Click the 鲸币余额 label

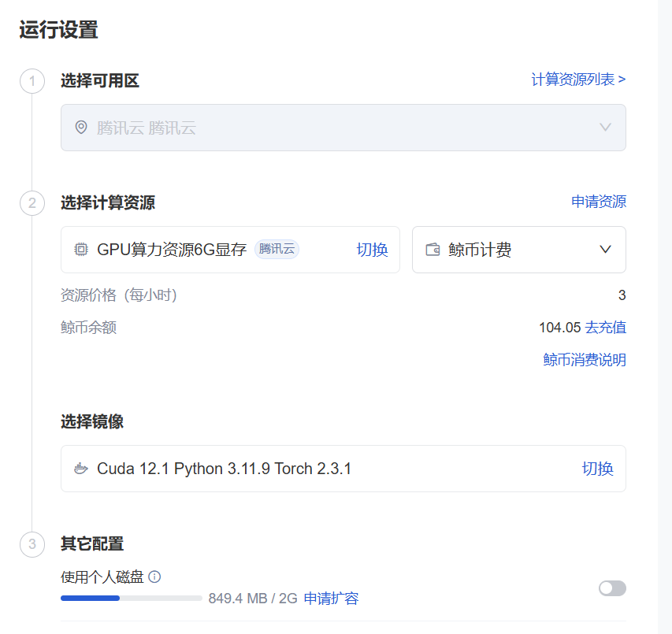(x=89, y=328)
